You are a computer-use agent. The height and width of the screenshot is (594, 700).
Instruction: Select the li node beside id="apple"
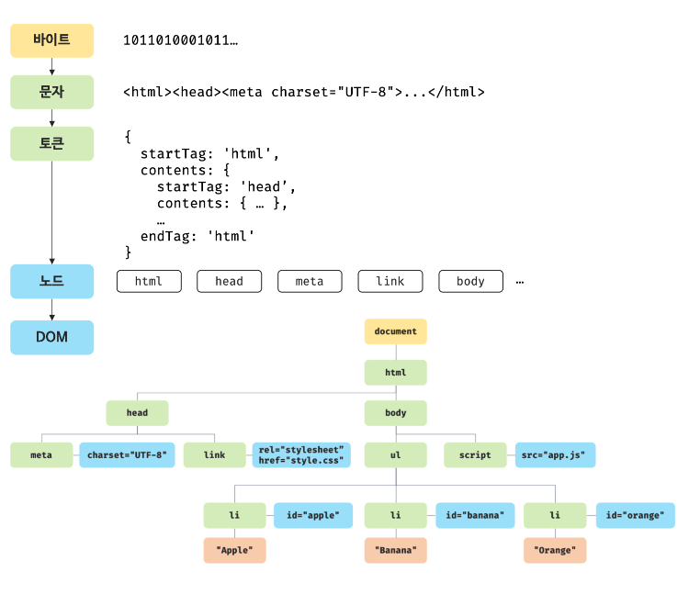(235, 515)
